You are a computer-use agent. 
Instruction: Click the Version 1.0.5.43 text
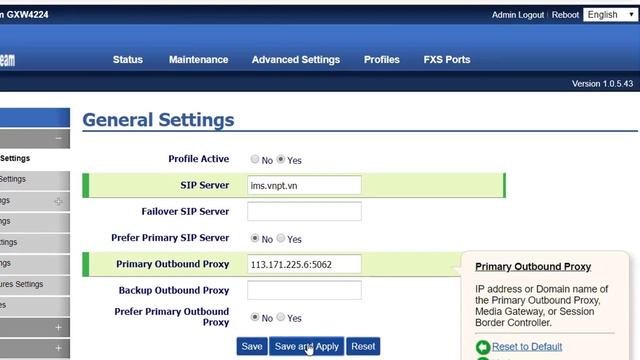pyautogui.click(x=602, y=84)
